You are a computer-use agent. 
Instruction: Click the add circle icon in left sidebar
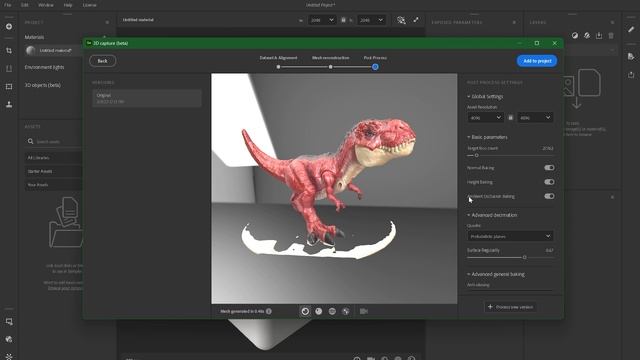9,27
